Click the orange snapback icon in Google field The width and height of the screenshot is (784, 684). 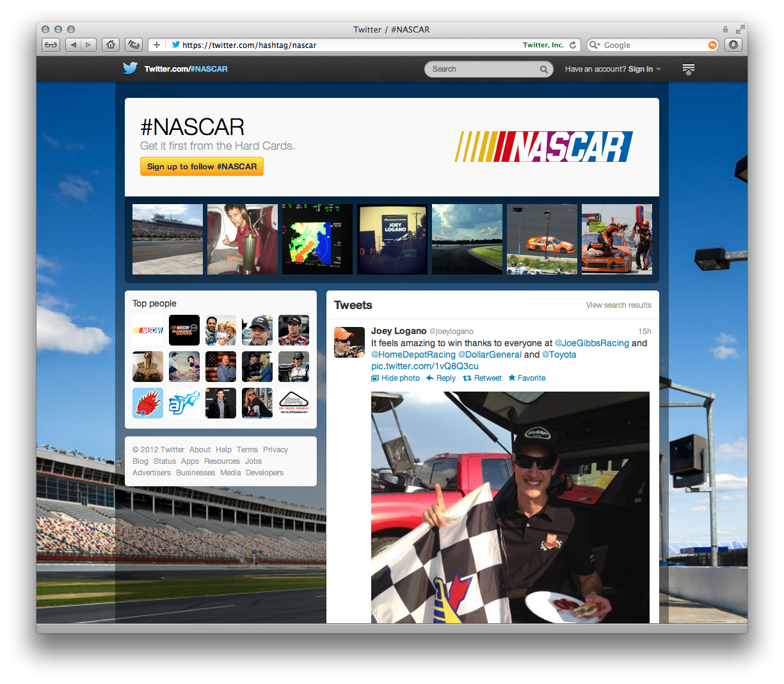(x=712, y=45)
